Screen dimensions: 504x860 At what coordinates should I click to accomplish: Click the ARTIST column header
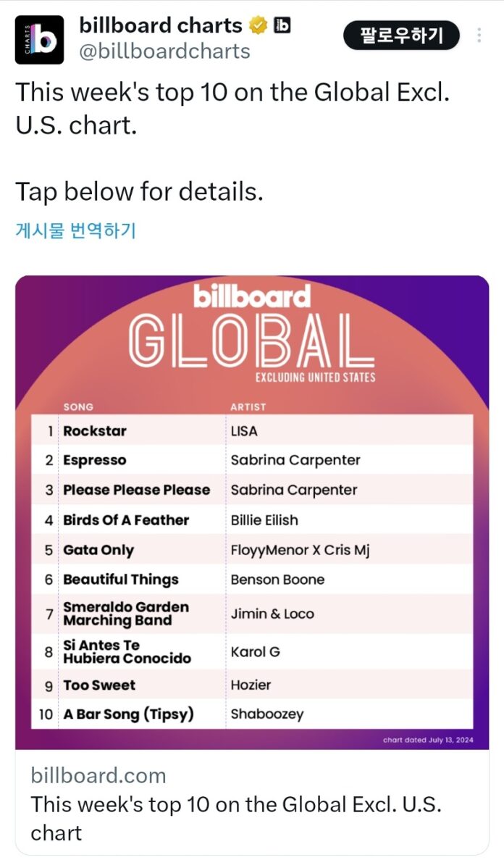(x=248, y=407)
